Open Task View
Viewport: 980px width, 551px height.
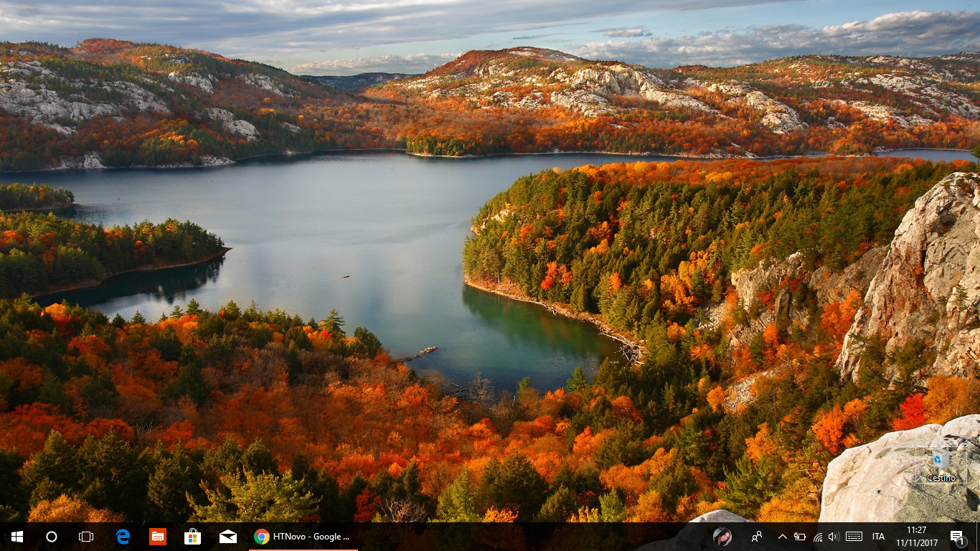click(86, 537)
